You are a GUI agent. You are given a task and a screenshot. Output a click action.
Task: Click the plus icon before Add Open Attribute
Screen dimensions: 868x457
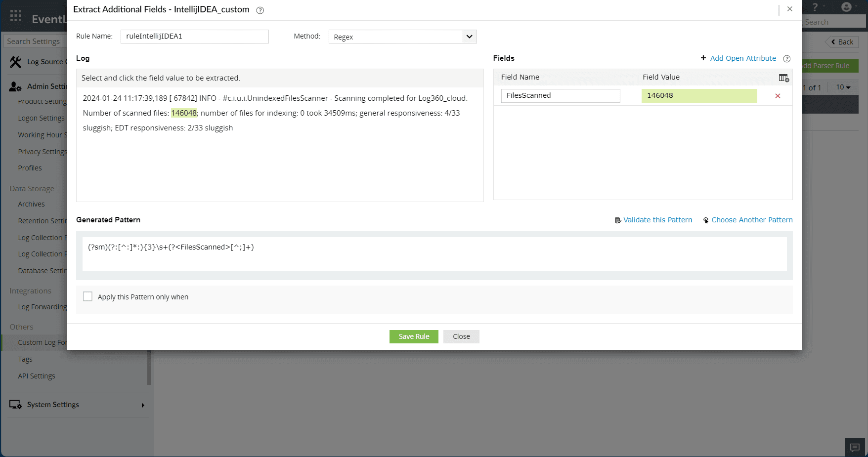click(703, 58)
